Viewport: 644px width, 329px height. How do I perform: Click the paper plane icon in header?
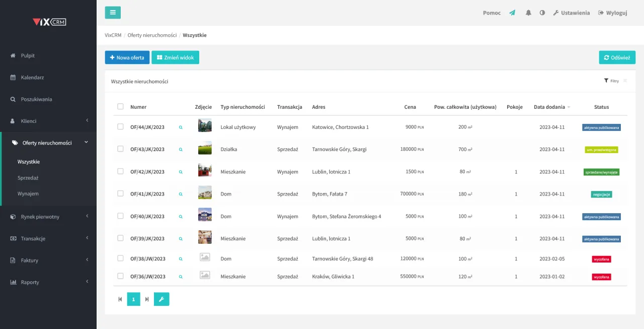point(512,13)
